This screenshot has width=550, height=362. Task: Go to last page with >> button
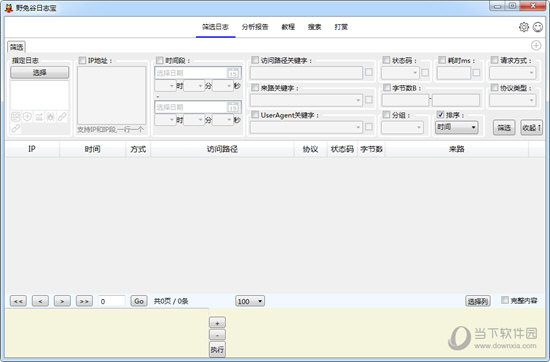pos(84,301)
